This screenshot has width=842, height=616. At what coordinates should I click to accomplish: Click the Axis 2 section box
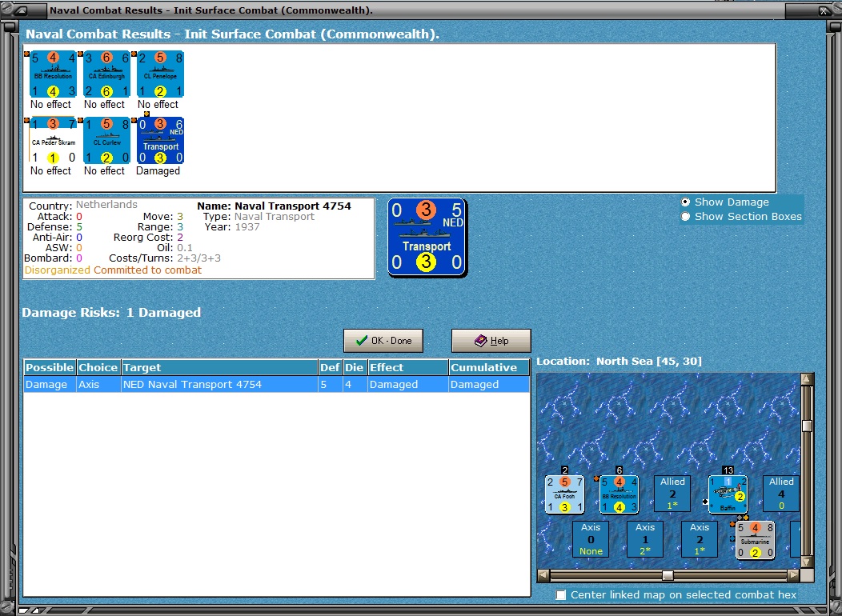(x=700, y=538)
